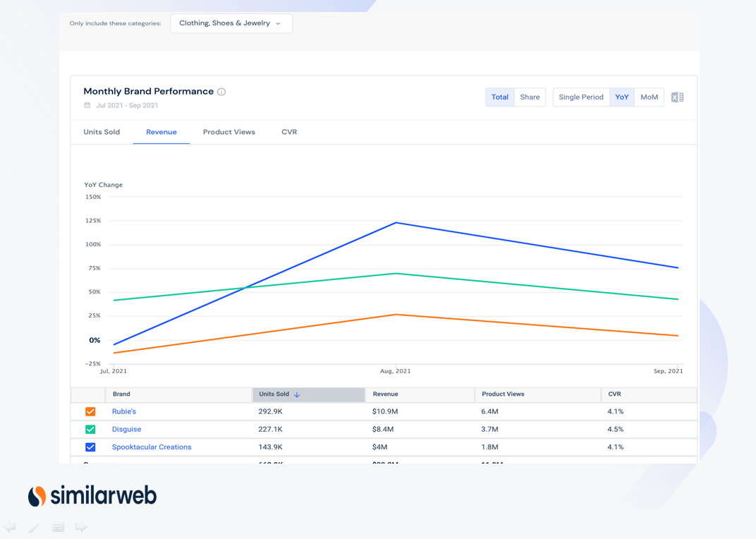Uncheck the Rubie's brand checkbox
Viewport: 756px width, 539px height.
point(90,411)
